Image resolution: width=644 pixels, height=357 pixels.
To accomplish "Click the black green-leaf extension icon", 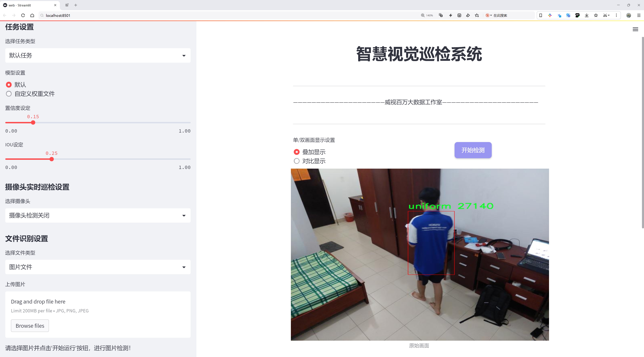I will click(x=578, y=15).
